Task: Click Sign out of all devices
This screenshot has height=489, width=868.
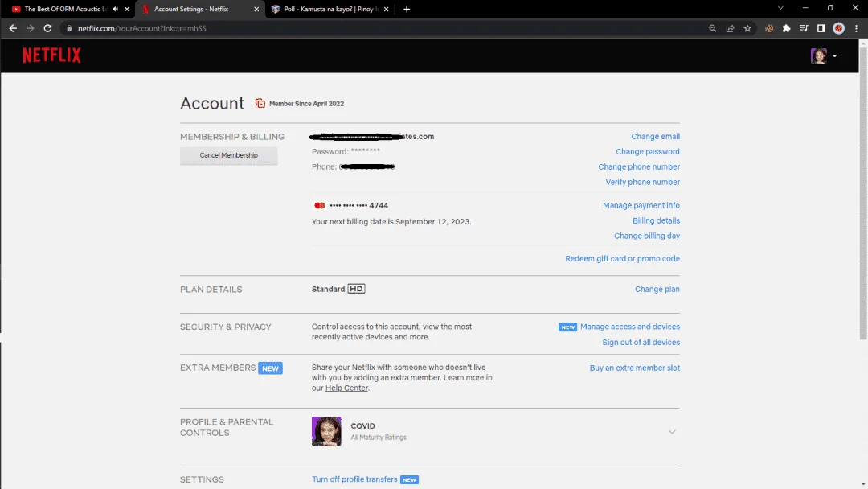Action: click(x=641, y=343)
